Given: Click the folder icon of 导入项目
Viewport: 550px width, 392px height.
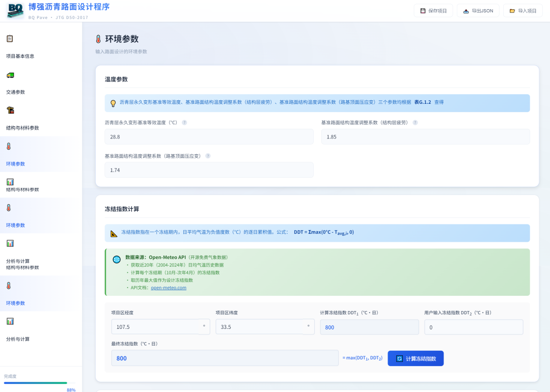Looking at the screenshot, I should point(512,11).
